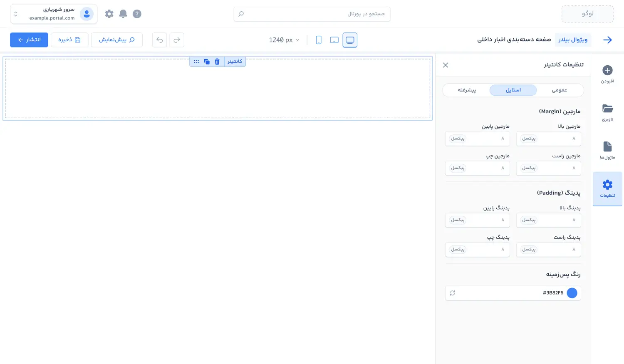Viewport: 624px width, 364px height.
Task: Change unit of مارجین بالا
Action: [529, 139]
